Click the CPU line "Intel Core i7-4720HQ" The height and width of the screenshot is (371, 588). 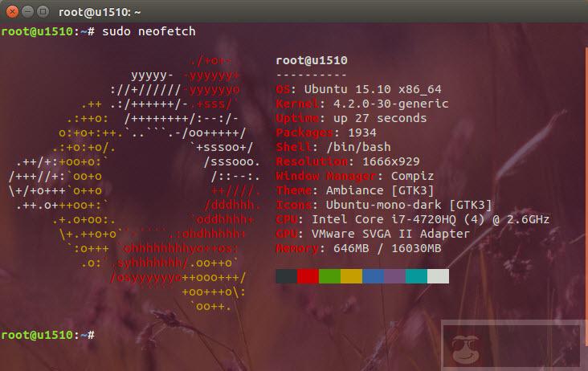coord(384,219)
